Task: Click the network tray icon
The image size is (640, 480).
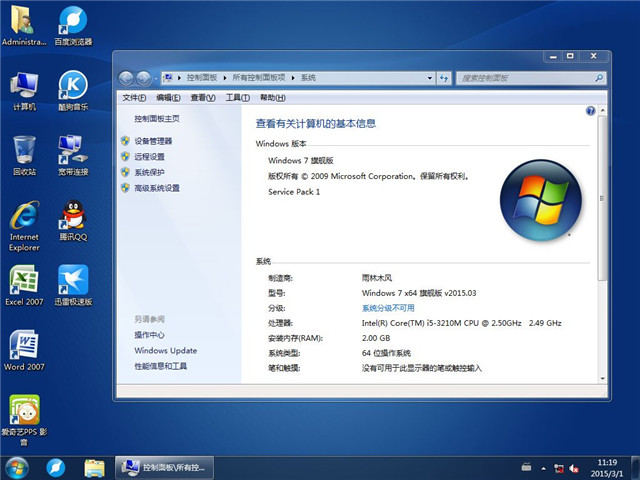Action: point(559,468)
